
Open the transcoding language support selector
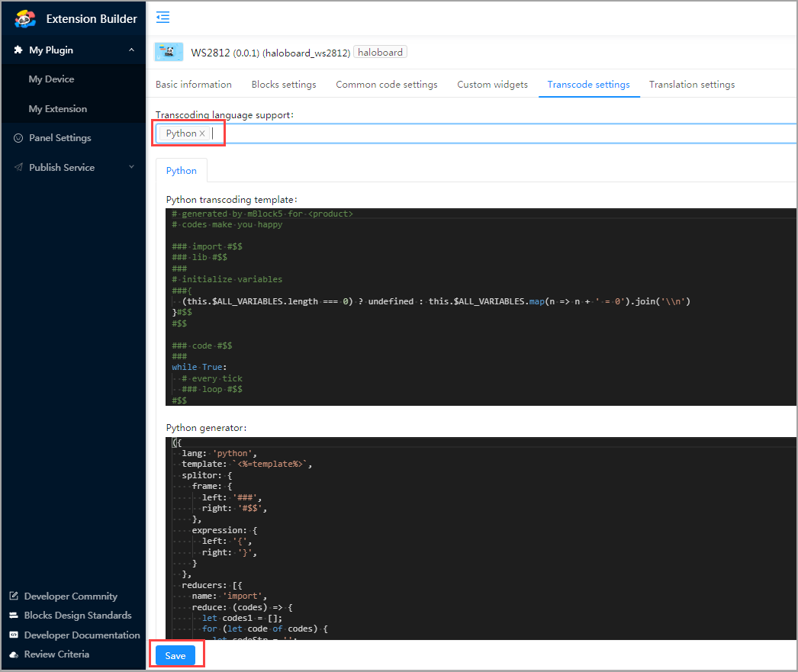[476, 133]
